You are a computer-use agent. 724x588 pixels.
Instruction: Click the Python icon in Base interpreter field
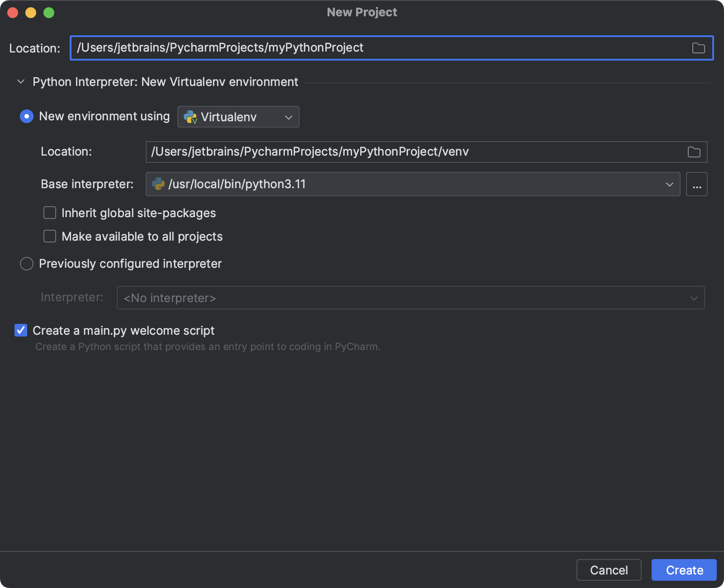[158, 184]
